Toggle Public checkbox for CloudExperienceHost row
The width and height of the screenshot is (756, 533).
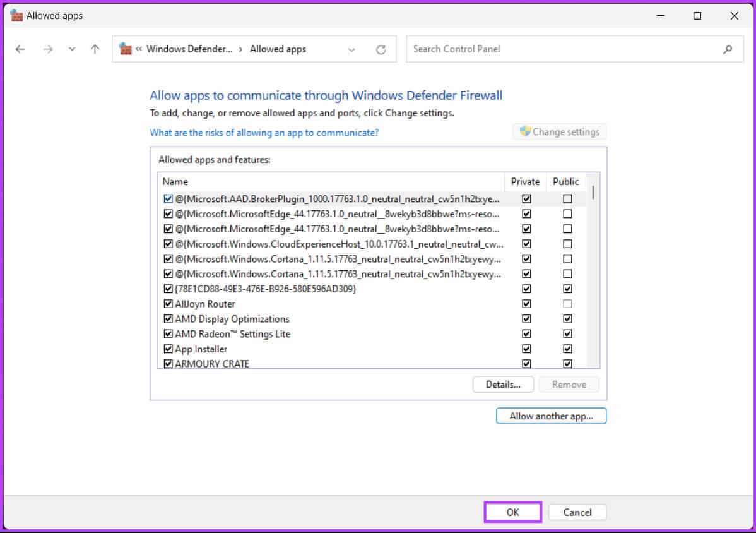point(567,244)
